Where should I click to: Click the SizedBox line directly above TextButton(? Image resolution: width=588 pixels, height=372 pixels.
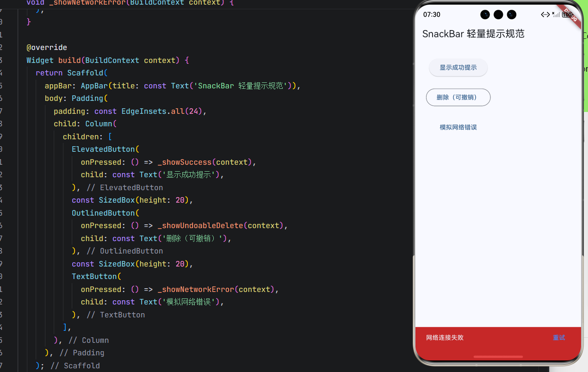click(132, 264)
